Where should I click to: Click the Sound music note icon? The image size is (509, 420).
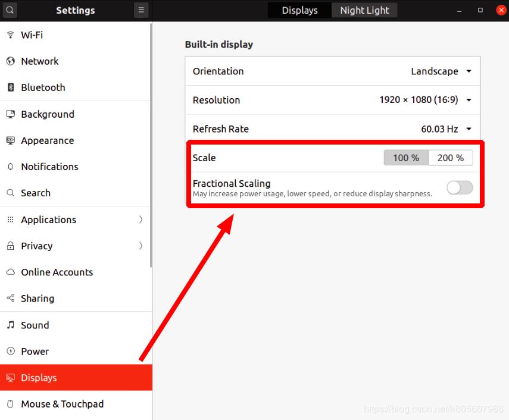pyautogui.click(x=10, y=325)
